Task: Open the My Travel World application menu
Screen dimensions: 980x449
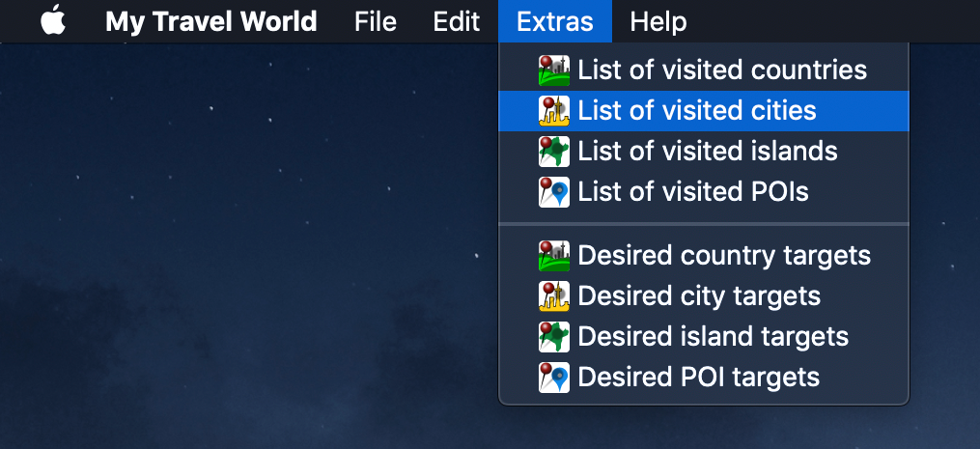Action: (211, 22)
